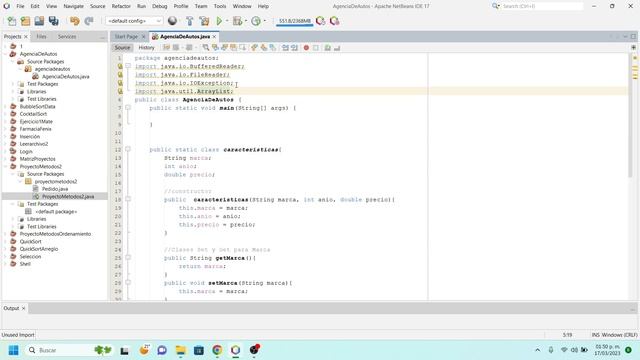Switch to the Files tab
This screenshot has width=640, height=360.
tap(41, 37)
